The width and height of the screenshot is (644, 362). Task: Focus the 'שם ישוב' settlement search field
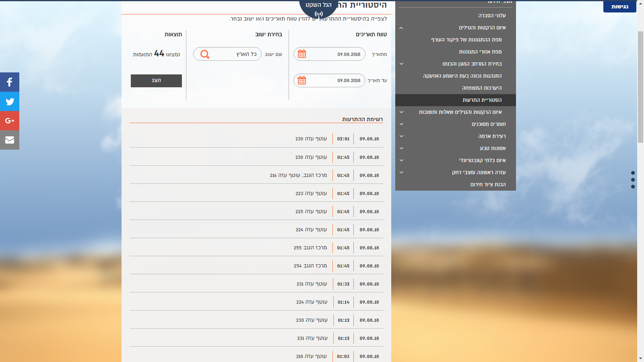[227, 54]
